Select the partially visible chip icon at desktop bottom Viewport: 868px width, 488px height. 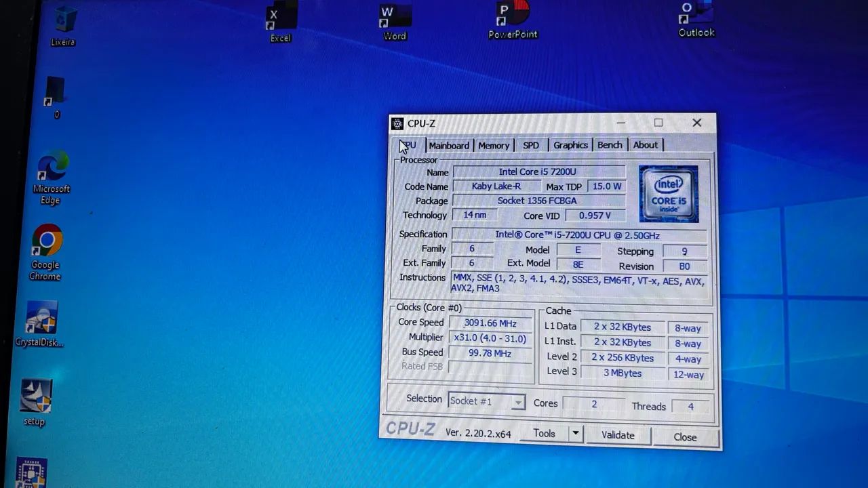pos(31,473)
